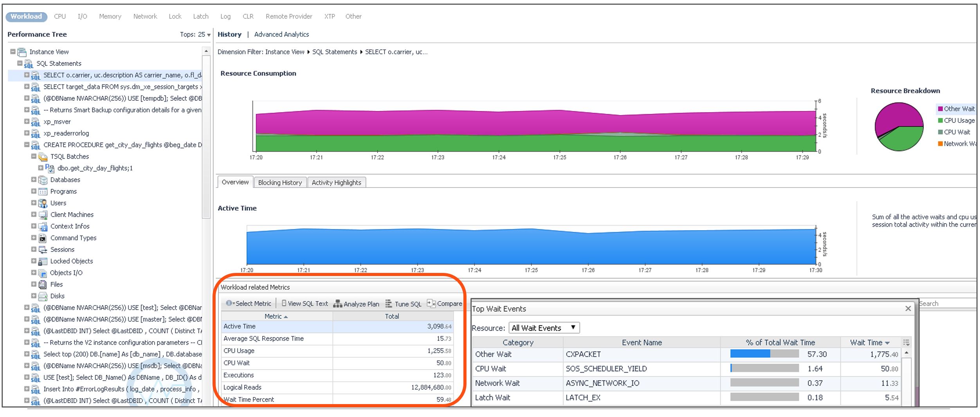Click the SQL Statements icon
Screen dimensions: 980x417
29,64
